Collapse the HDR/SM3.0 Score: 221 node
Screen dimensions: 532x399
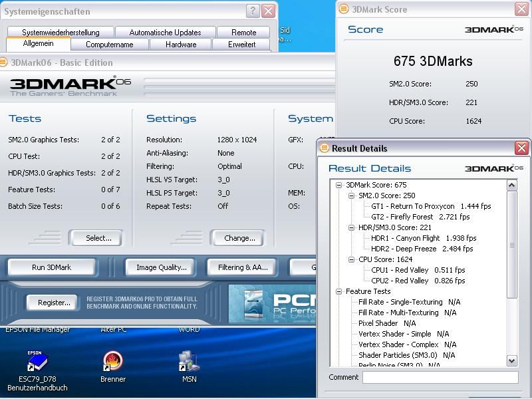[351, 227]
